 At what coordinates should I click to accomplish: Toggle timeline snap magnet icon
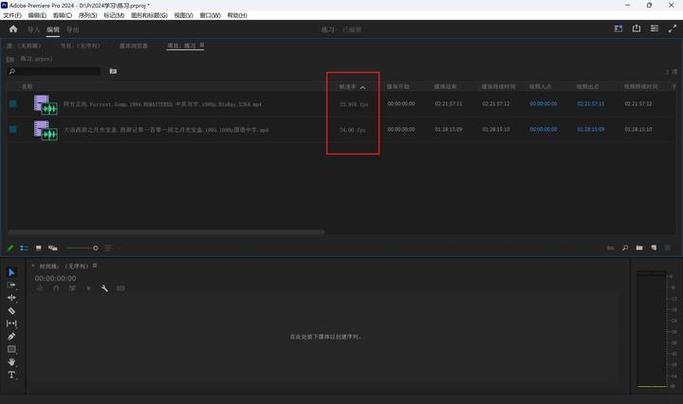click(56, 288)
